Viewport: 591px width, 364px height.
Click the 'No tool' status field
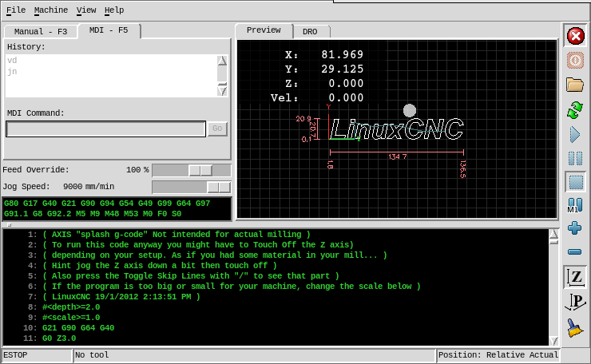click(255, 355)
